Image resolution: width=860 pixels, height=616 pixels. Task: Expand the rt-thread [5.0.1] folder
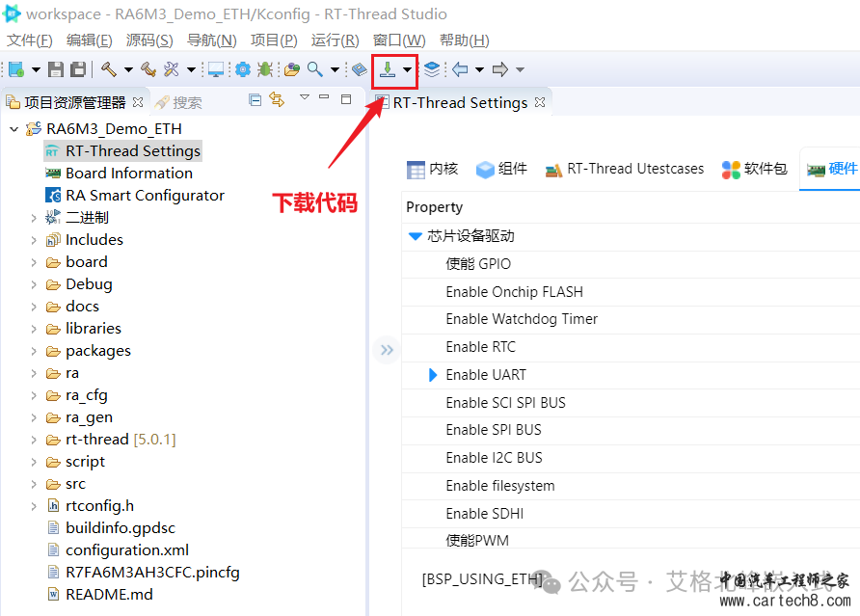point(34,440)
